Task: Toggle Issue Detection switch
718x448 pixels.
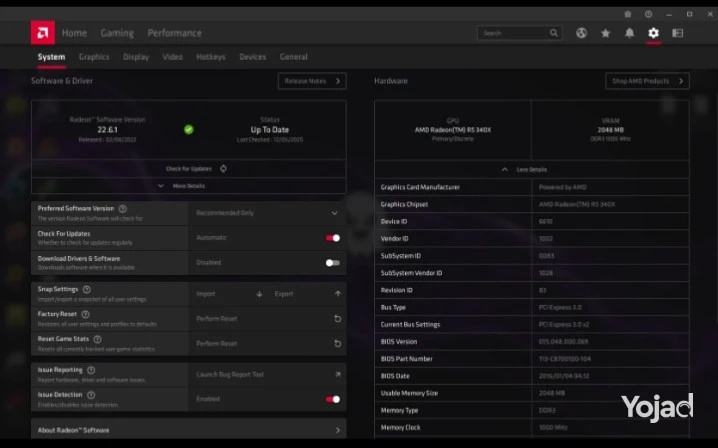Action: (333, 399)
